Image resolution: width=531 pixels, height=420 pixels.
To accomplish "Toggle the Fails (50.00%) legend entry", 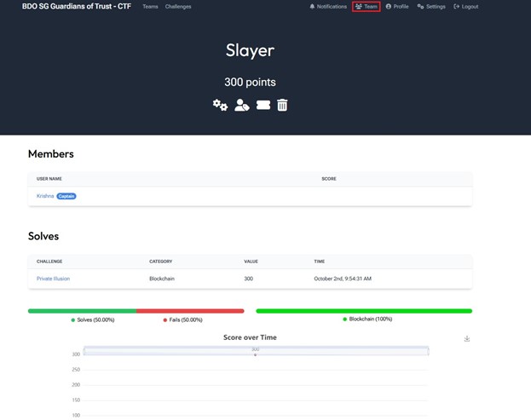I will pos(183,320).
